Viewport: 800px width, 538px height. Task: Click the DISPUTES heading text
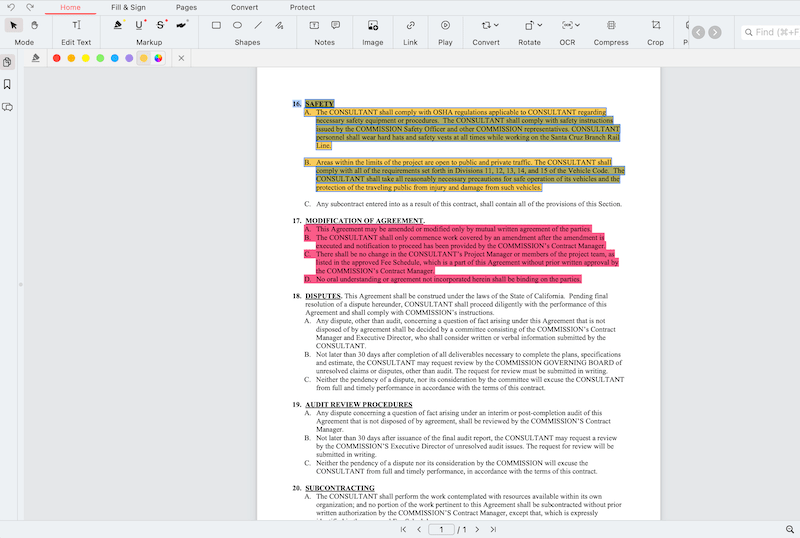click(323, 296)
